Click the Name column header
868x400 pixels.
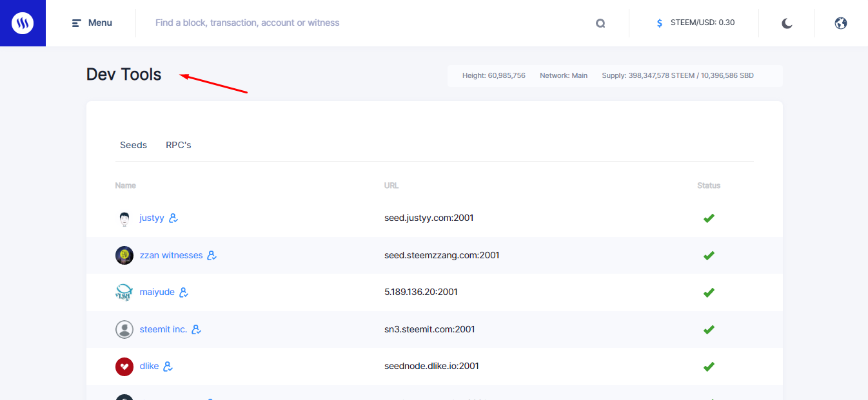[126, 186]
